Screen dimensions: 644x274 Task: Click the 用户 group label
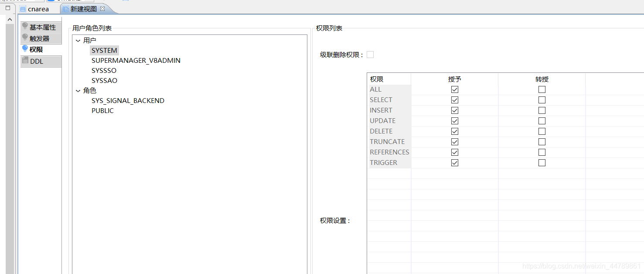click(x=90, y=41)
